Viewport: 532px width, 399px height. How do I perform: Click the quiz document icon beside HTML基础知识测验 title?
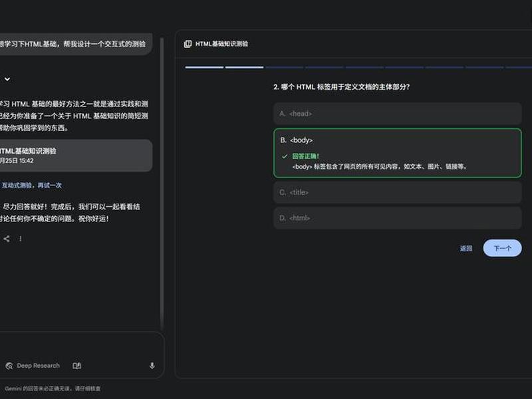[188, 44]
